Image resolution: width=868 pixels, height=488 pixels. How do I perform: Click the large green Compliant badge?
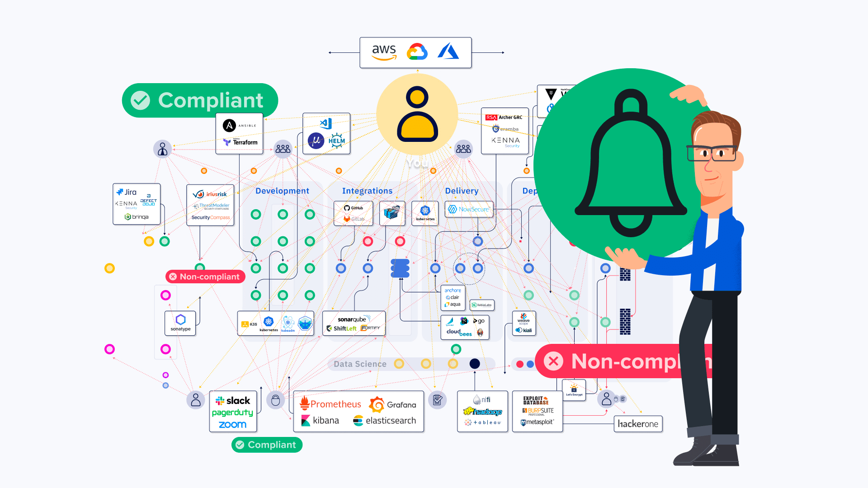(x=200, y=100)
